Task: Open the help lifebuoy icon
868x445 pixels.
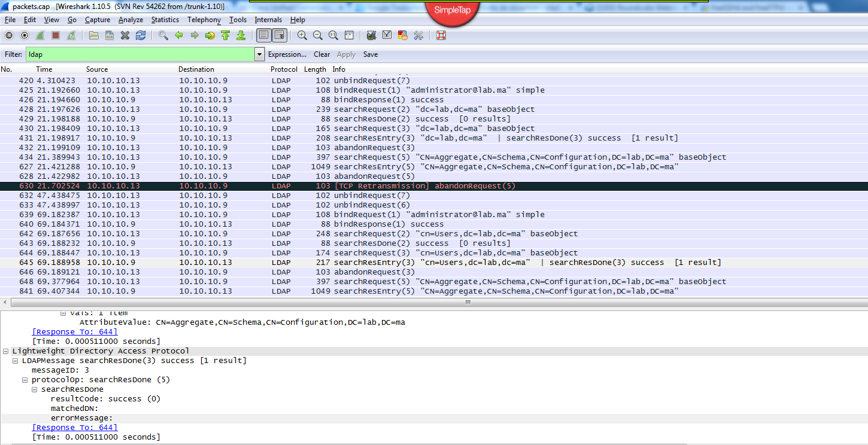Action: click(x=441, y=36)
